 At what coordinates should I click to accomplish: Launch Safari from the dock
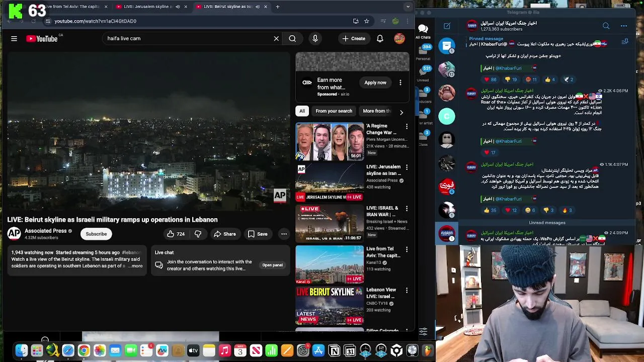point(68,350)
